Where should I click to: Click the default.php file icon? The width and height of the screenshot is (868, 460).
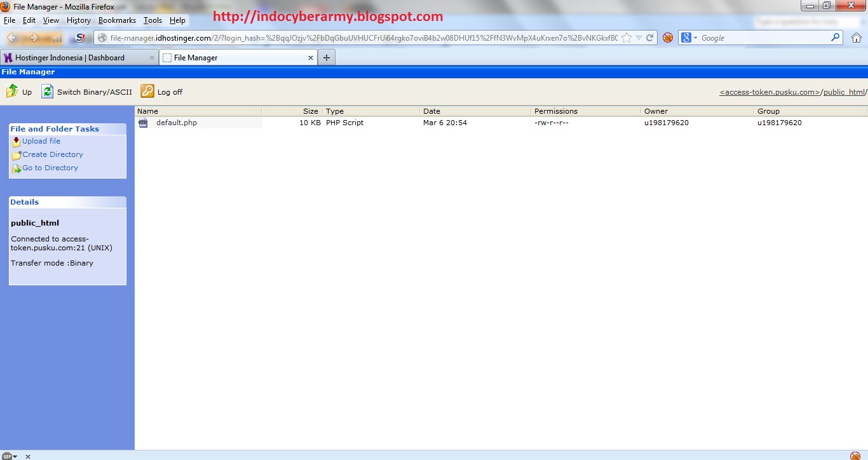pyautogui.click(x=143, y=123)
